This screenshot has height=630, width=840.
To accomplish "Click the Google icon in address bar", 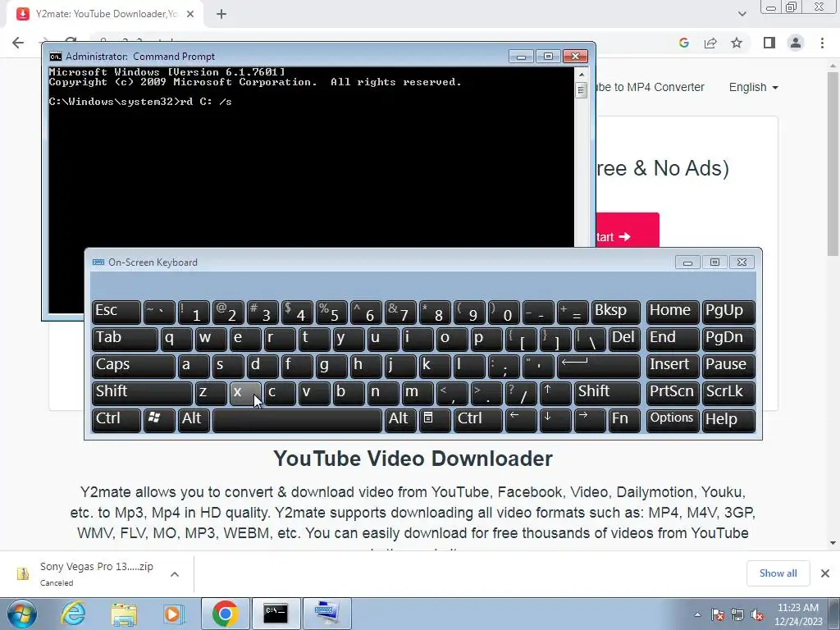I will [x=683, y=43].
